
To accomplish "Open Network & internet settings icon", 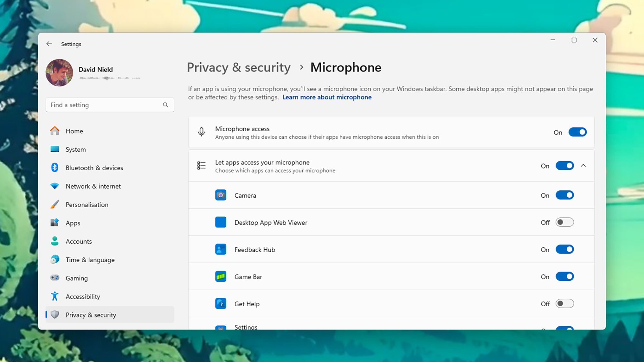I will pyautogui.click(x=55, y=186).
